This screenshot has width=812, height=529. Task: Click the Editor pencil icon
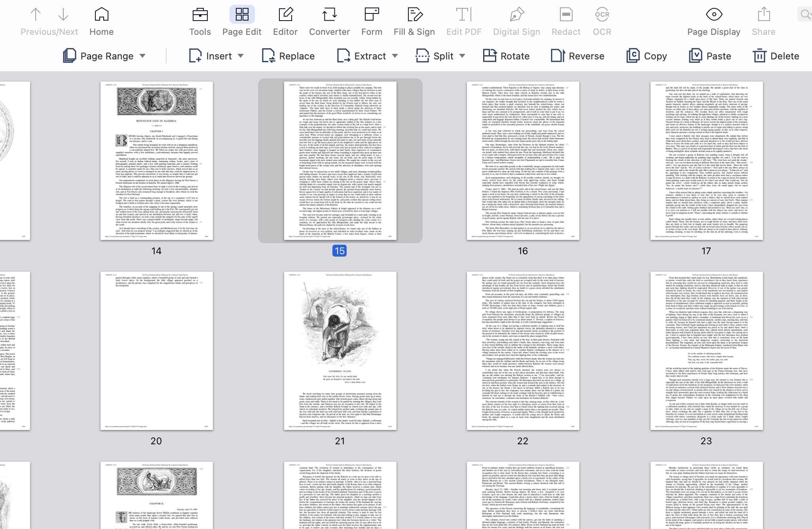(x=285, y=15)
